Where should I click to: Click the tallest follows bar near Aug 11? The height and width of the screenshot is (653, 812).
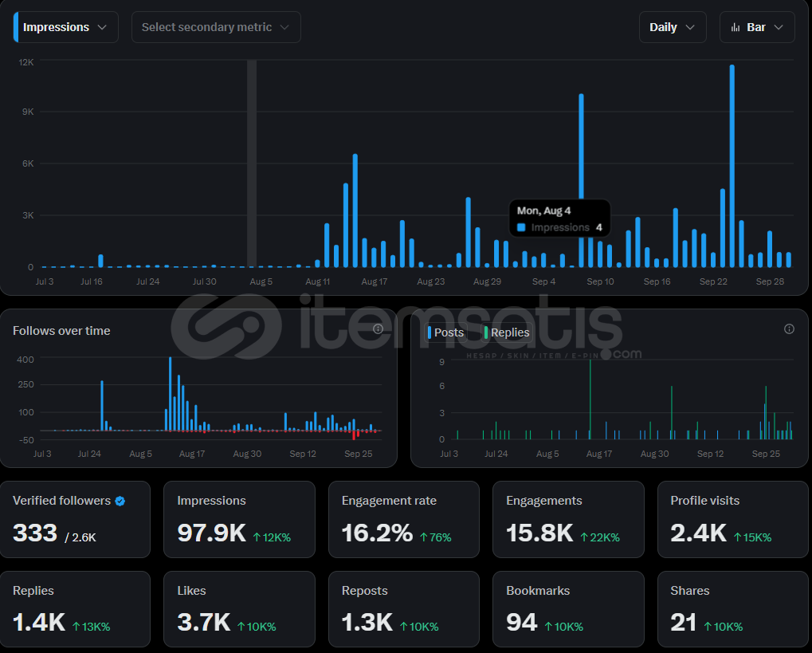point(171,395)
